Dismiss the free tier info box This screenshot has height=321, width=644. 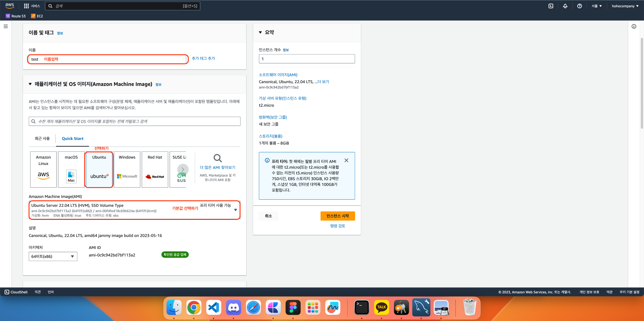(346, 160)
